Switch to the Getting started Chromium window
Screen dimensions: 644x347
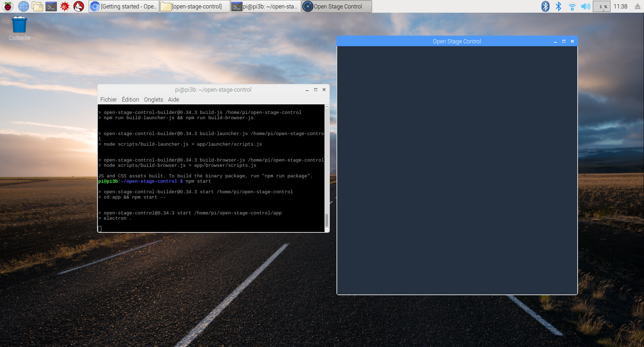coord(124,6)
